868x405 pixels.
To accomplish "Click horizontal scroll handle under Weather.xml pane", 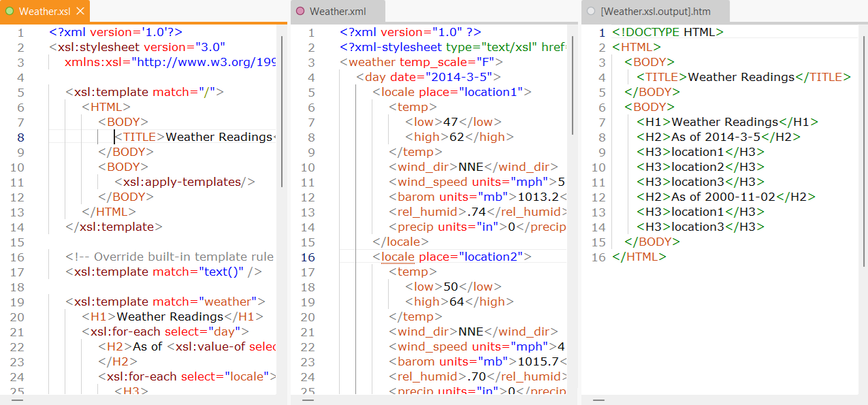I will [x=308, y=400].
